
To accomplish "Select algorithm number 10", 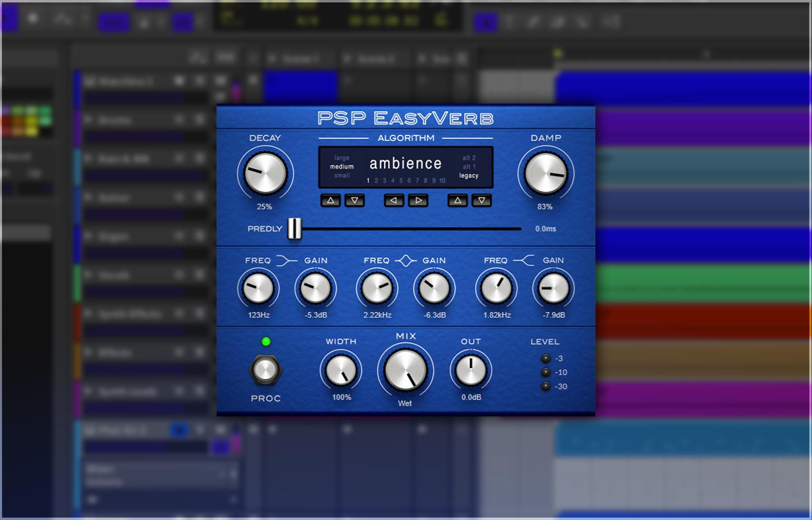I will click(442, 181).
